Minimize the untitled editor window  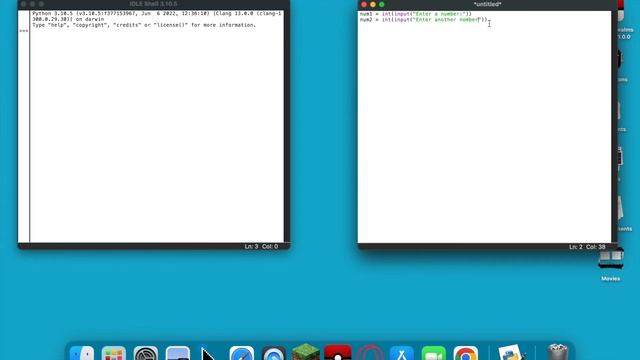(373, 4)
